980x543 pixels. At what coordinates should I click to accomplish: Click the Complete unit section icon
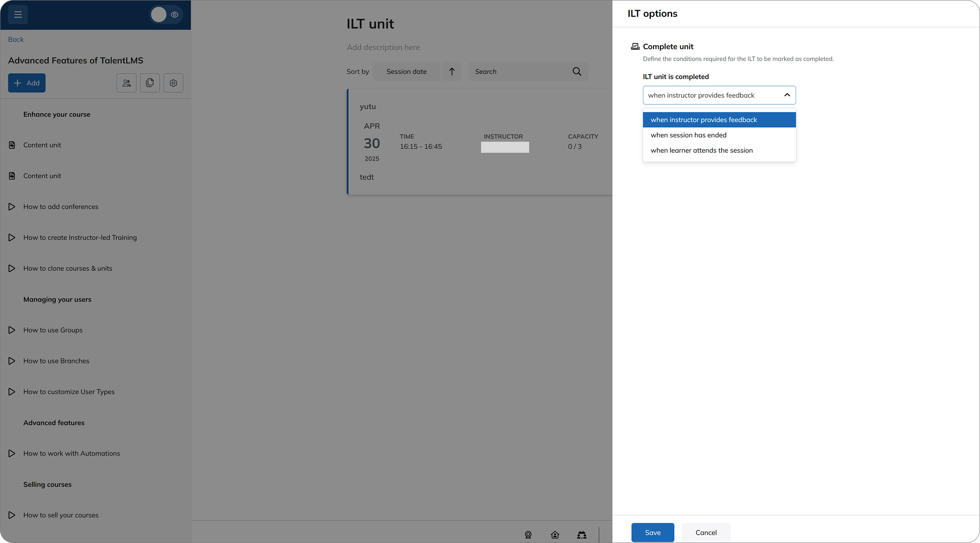click(x=635, y=46)
